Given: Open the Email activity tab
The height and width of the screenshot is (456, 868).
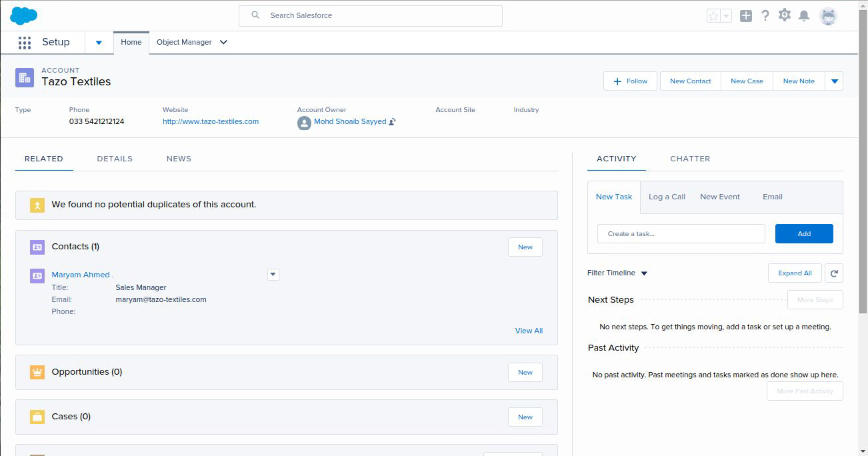Looking at the screenshot, I should point(773,197).
